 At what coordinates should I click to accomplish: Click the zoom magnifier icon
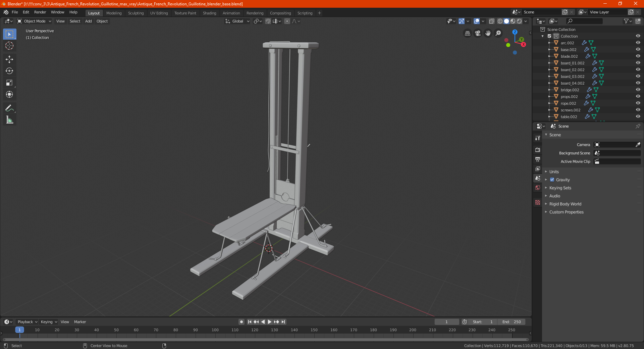[498, 33]
